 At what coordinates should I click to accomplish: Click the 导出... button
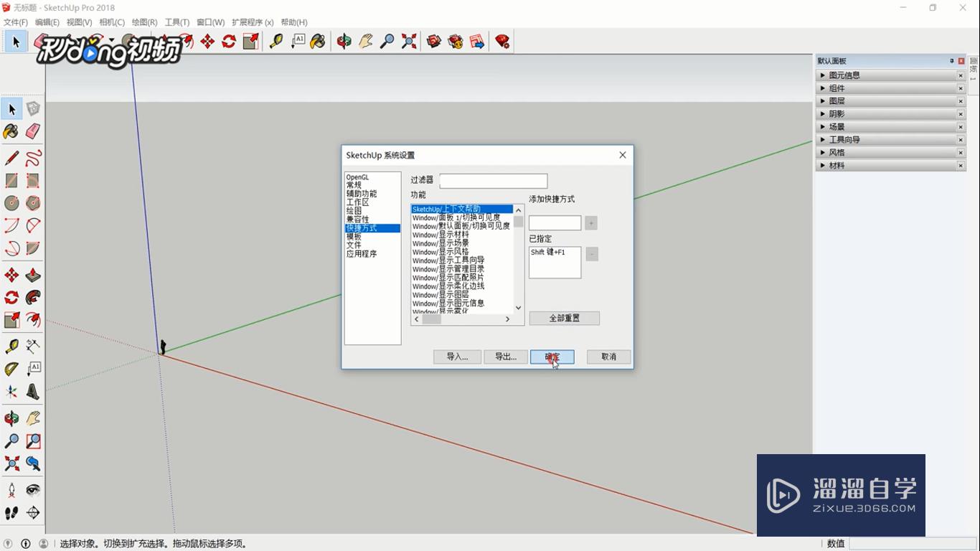[x=506, y=357]
